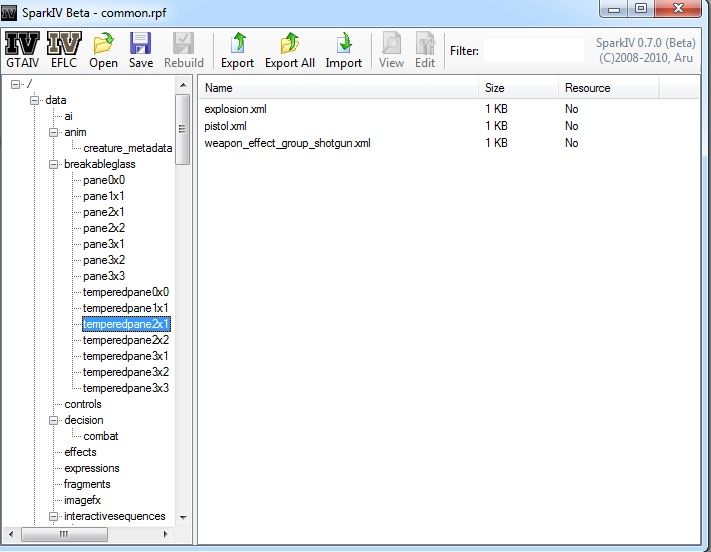The image size is (711, 552).
Task: Select effects folder in tree
Action: pos(80,452)
